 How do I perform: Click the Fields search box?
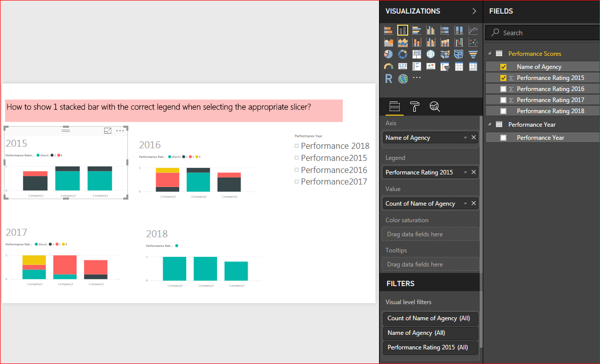(542, 33)
